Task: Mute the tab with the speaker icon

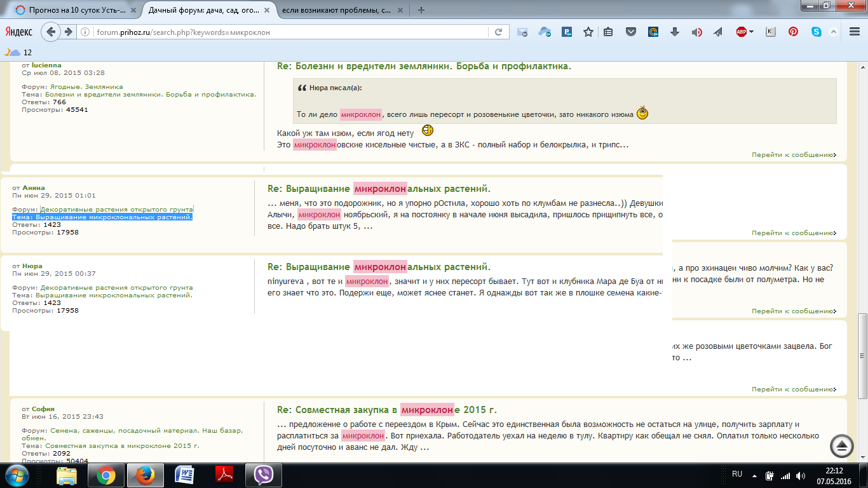Action: tap(696, 32)
